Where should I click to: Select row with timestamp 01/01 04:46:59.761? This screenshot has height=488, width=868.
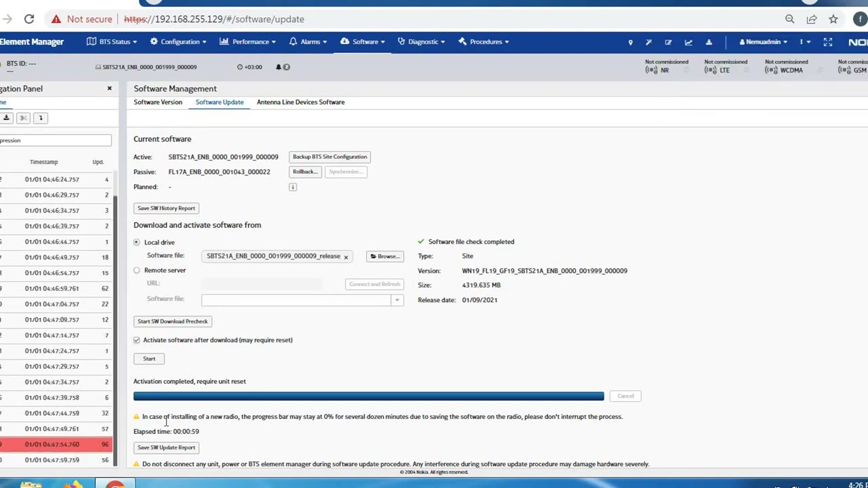pos(56,289)
